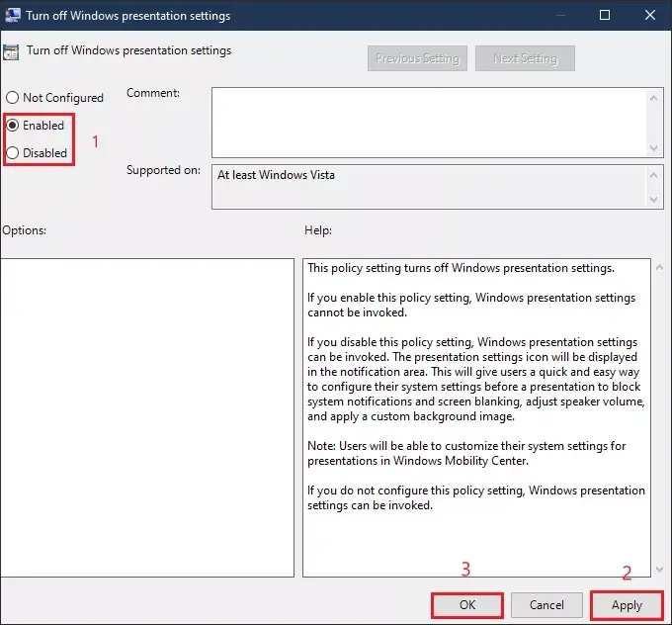Click 'If you enable this policy setting' text
Screen dimensions: 672x625
click(x=471, y=305)
